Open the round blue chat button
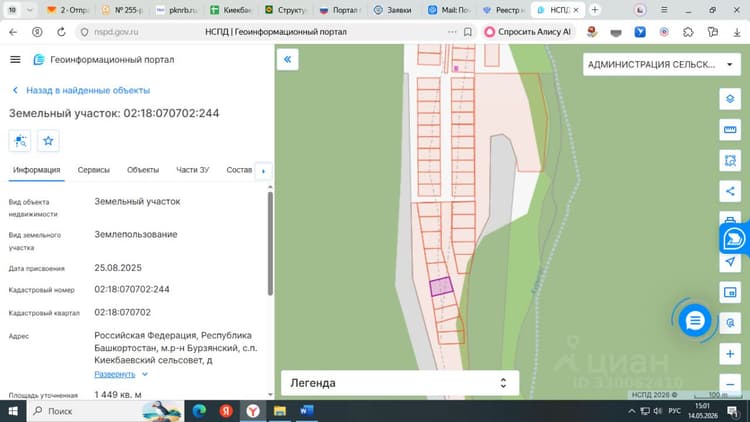The height and width of the screenshot is (422, 750). [695, 320]
